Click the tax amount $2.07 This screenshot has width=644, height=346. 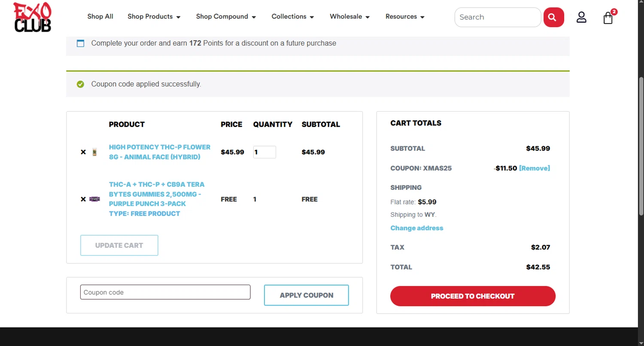[541, 247]
